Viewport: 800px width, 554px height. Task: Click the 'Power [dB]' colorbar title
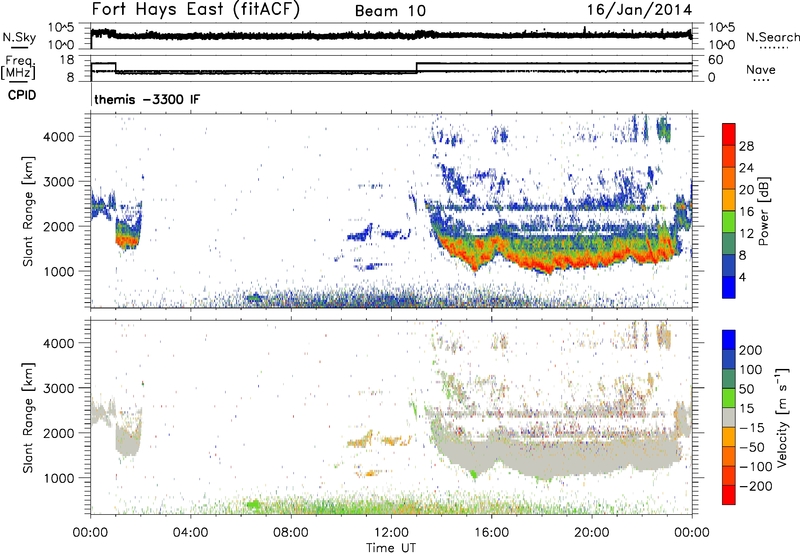coord(764,211)
